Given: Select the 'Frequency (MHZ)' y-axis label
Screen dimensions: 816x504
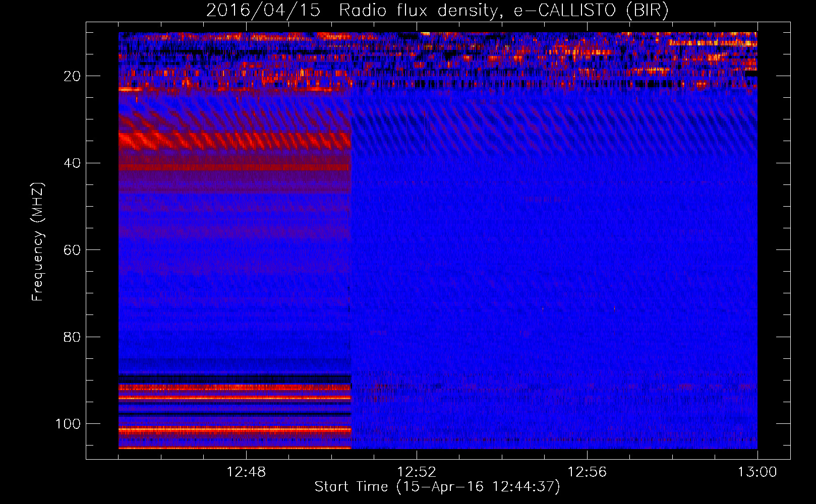Looking at the screenshot, I should click(x=38, y=242).
